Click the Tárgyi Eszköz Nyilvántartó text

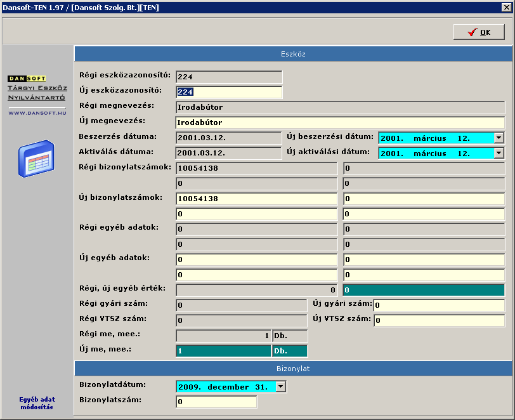tap(37, 93)
